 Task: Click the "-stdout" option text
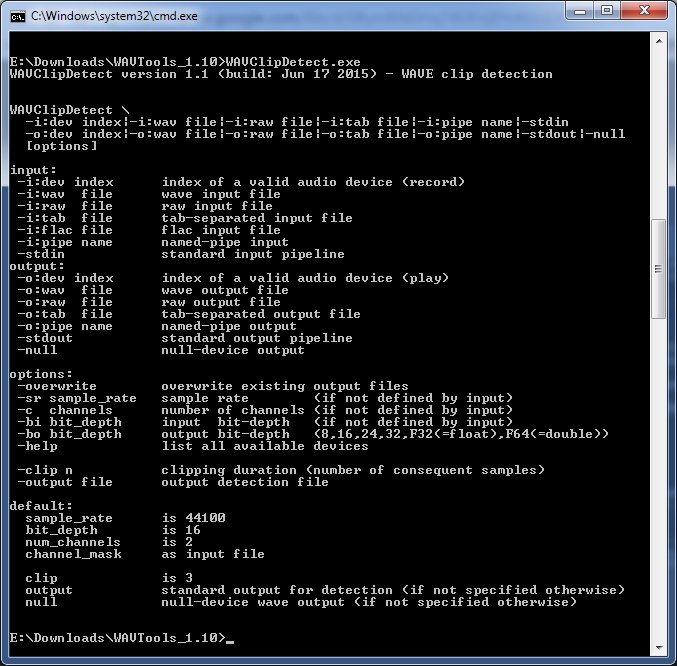click(x=45, y=338)
